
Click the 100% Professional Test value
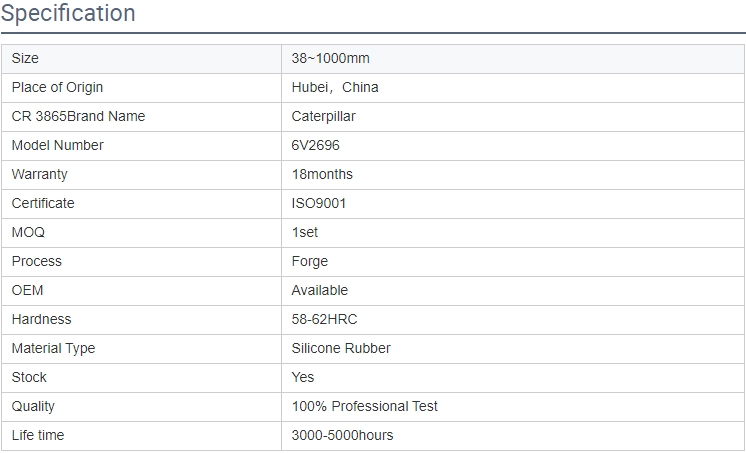[364, 406]
